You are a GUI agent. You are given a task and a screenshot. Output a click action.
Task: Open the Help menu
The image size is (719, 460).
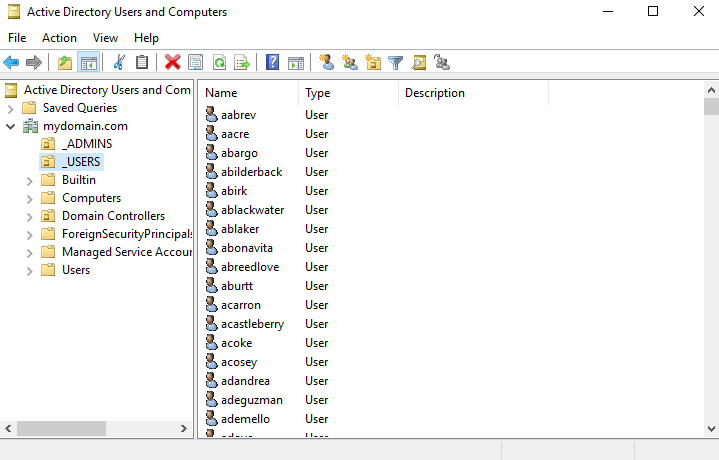click(x=146, y=38)
